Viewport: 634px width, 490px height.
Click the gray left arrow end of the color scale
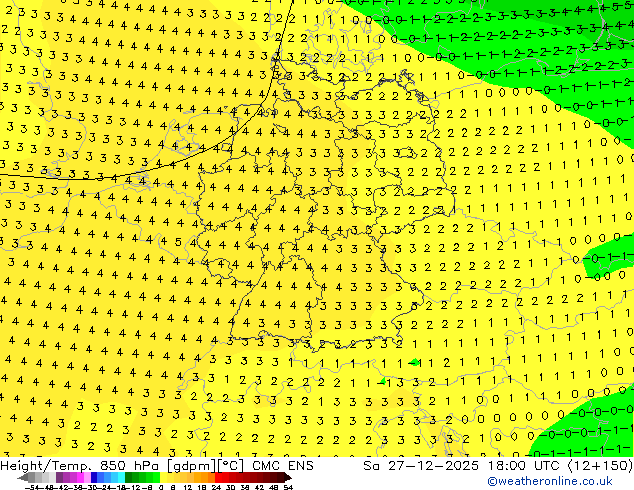point(23,477)
